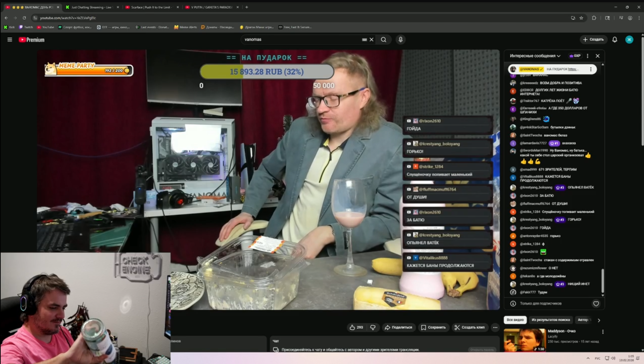Viewport: 644px width, 364px height.
Task: Open the notifications bell
Action: (614, 40)
